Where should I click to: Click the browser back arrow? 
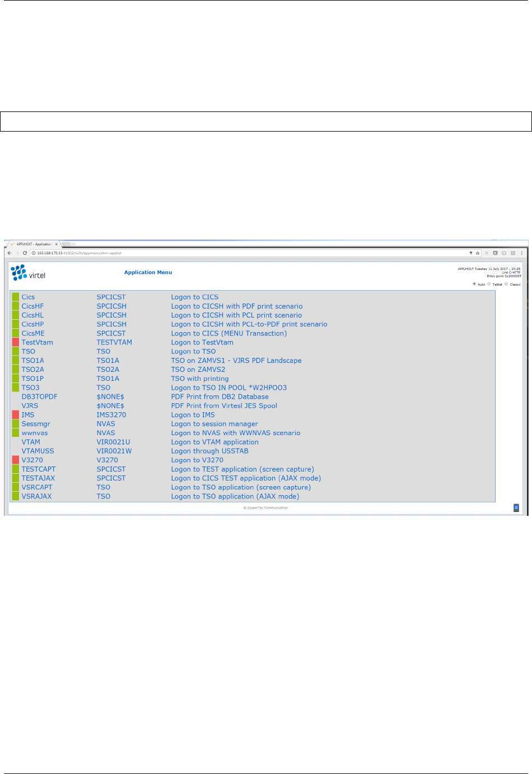pos(10,253)
